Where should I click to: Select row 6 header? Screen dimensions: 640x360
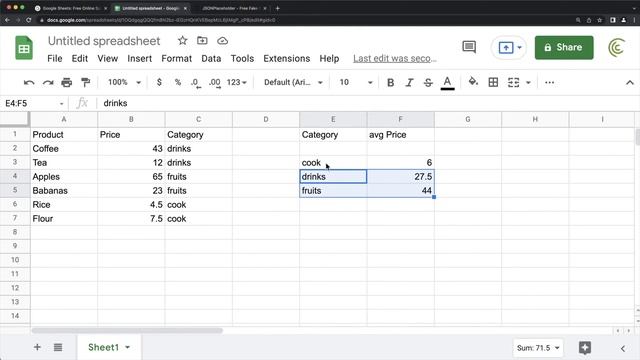[15, 204]
